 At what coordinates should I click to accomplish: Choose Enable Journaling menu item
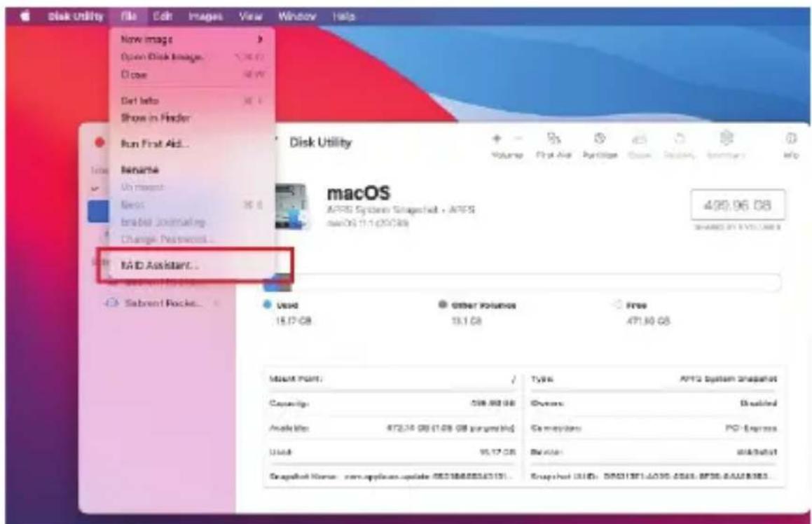191,222
